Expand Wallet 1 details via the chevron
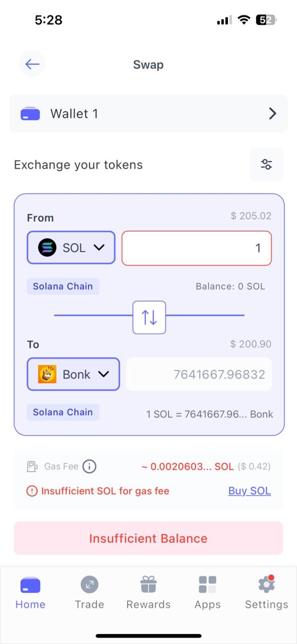Viewport: 297px width, 644px height. pyautogui.click(x=272, y=113)
